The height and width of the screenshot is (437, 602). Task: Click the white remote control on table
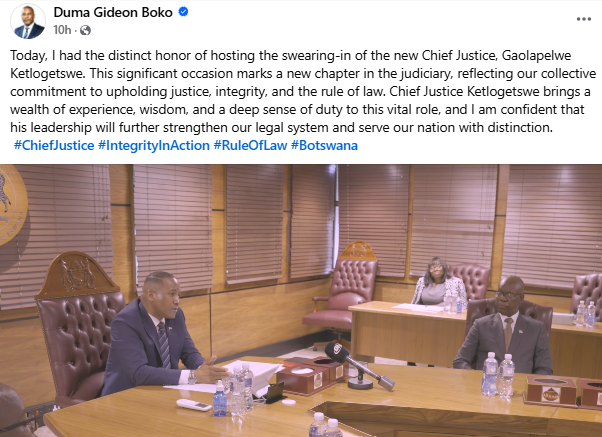point(194,405)
